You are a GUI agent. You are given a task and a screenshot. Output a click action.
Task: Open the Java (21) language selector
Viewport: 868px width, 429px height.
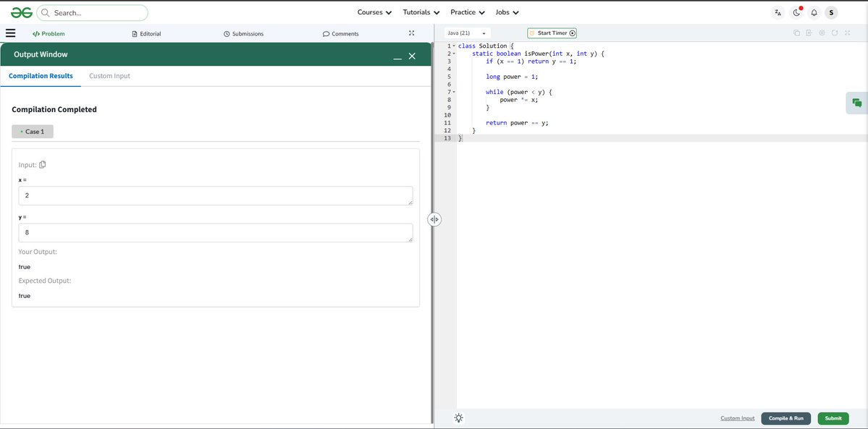[467, 33]
